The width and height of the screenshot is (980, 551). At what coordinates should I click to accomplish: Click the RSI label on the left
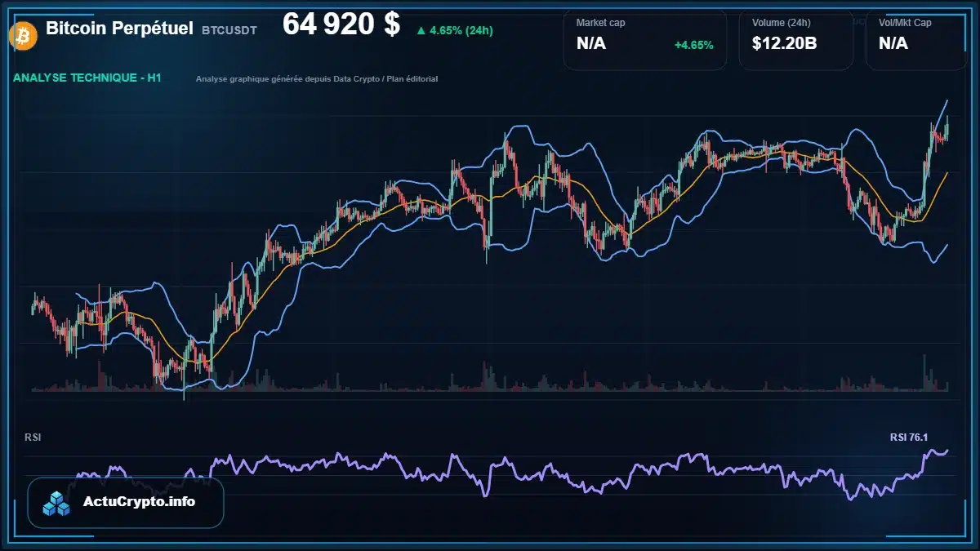pyautogui.click(x=33, y=438)
